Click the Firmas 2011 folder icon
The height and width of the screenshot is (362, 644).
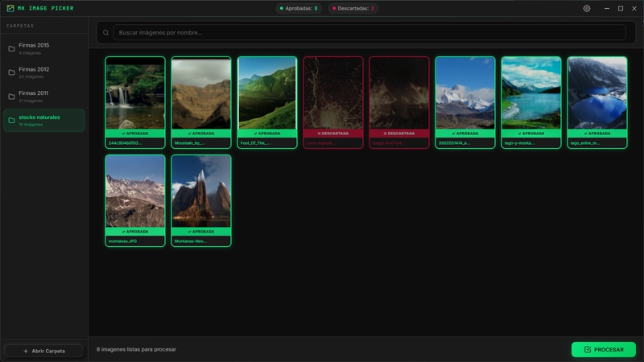click(x=11, y=97)
